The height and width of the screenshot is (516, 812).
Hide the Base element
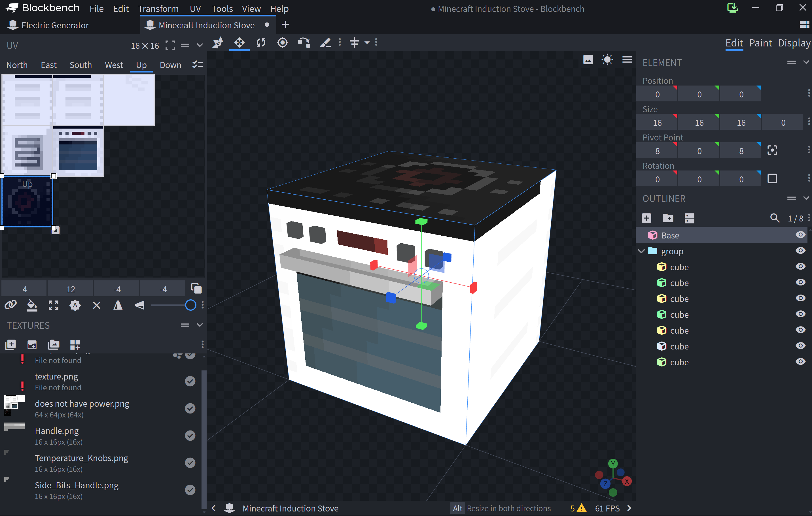pos(801,235)
